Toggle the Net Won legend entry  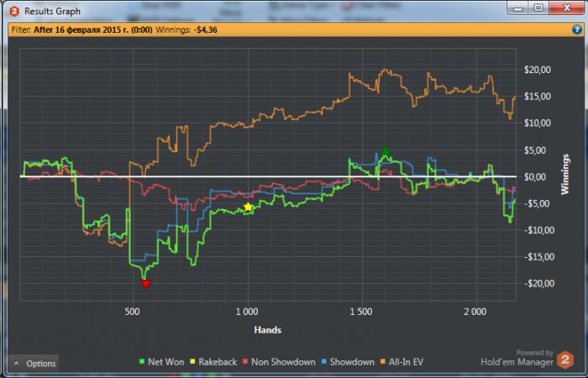pyautogui.click(x=161, y=362)
